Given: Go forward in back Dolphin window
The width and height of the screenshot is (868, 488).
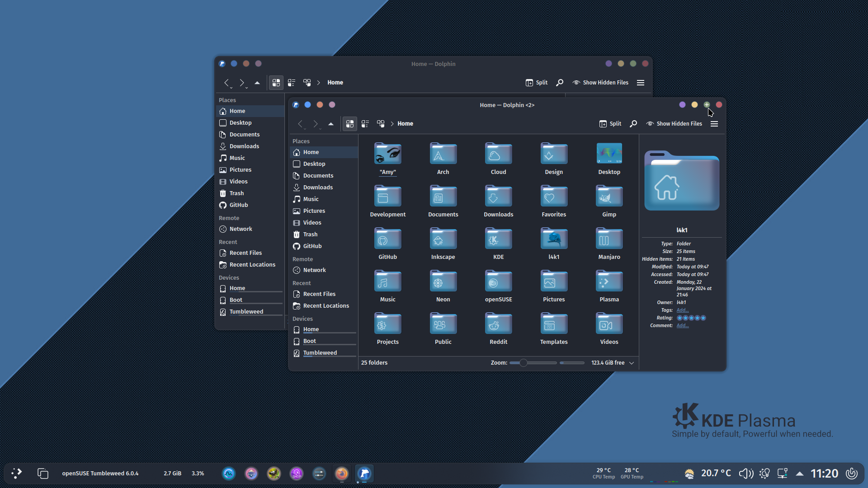Looking at the screenshot, I should 242,83.
